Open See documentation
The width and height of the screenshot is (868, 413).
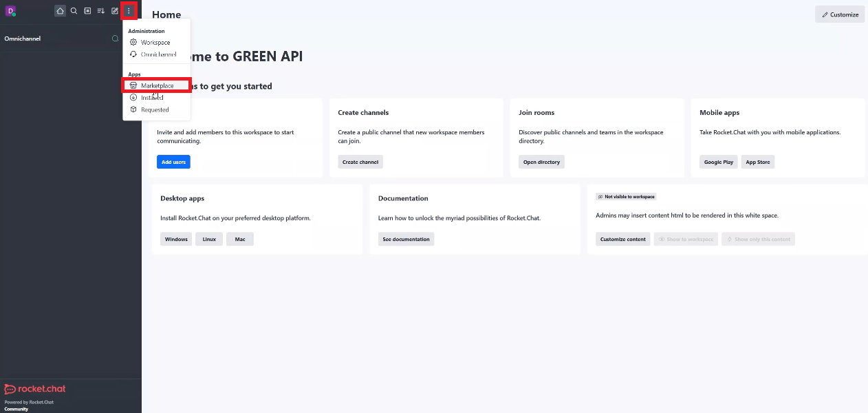[406, 239]
